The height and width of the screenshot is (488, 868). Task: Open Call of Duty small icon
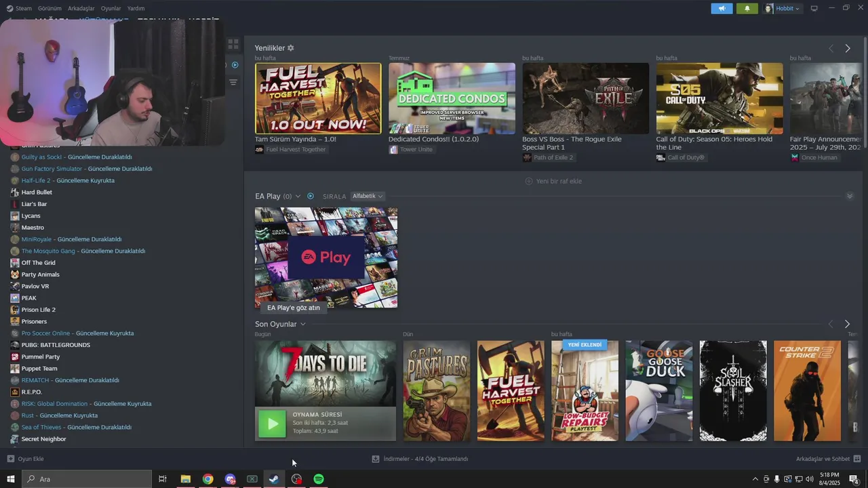point(660,157)
